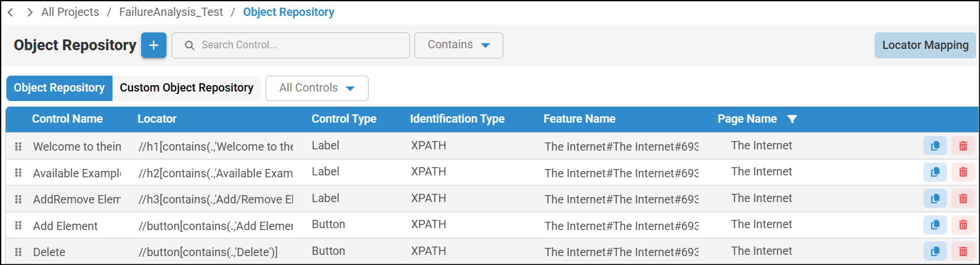This screenshot has width=980, height=265.
Task: Go to All Projects breadcrumb link
Action: (70, 12)
